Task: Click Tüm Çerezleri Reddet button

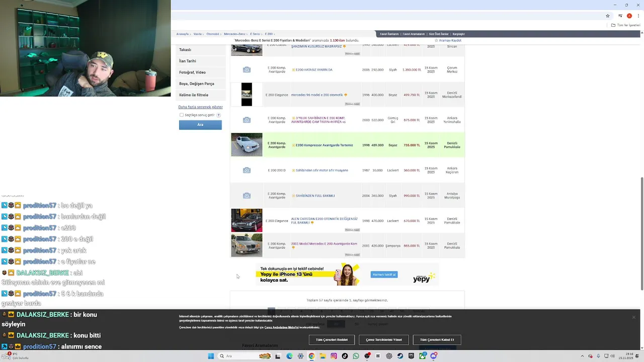Action: click(332, 340)
